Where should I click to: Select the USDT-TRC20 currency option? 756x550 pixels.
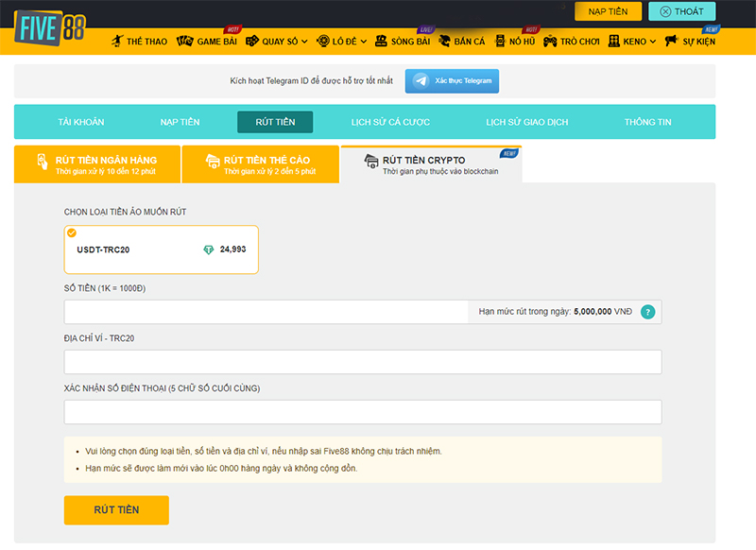point(161,249)
